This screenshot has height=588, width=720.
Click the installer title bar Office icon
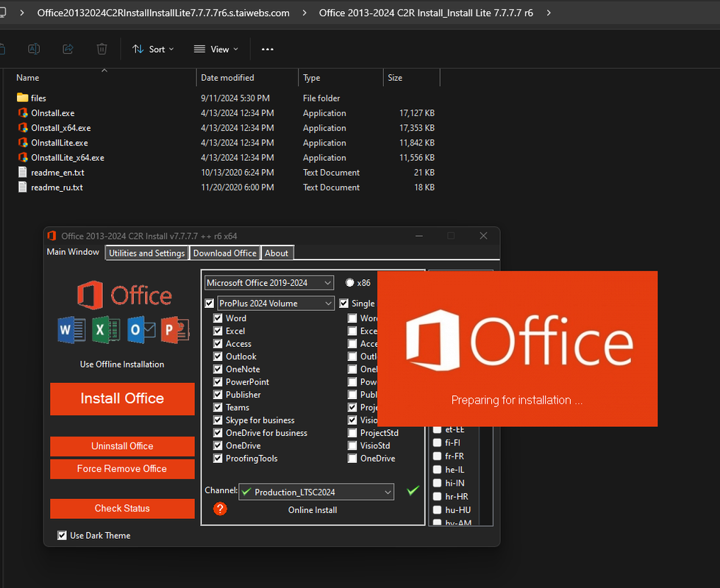coord(52,236)
